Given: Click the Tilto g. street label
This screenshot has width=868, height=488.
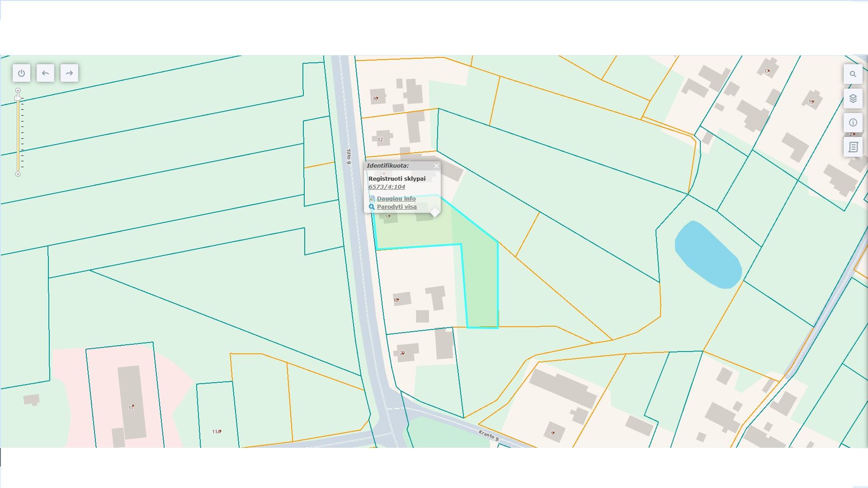Looking at the screenshot, I should pyautogui.click(x=349, y=157).
